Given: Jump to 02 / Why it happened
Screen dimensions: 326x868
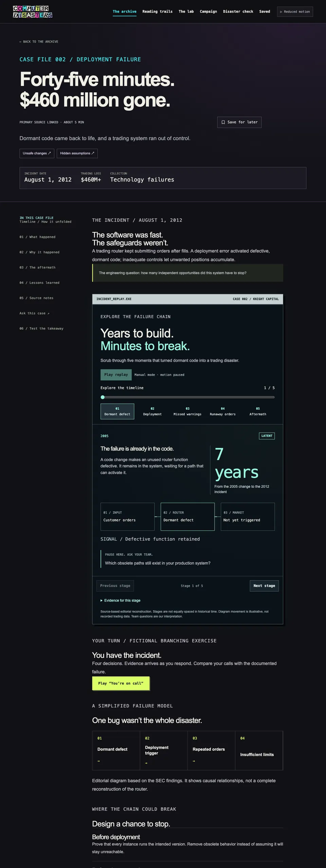Looking at the screenshot, I should [x=39, y=252].
